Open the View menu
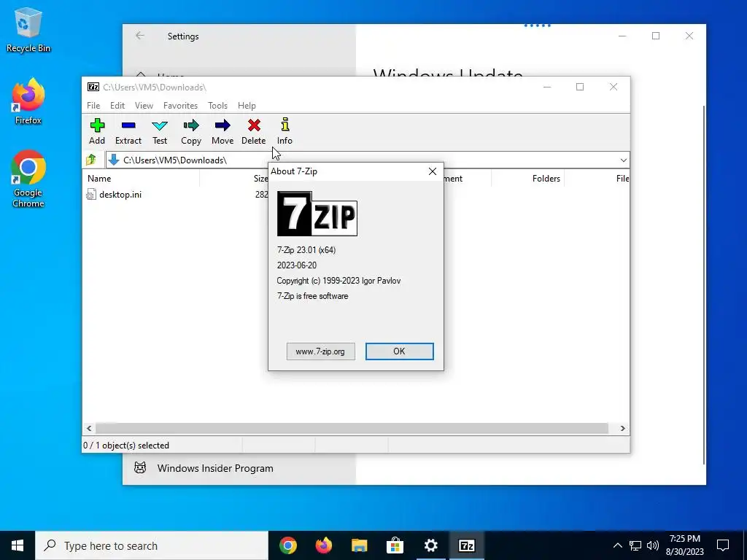 144,106
